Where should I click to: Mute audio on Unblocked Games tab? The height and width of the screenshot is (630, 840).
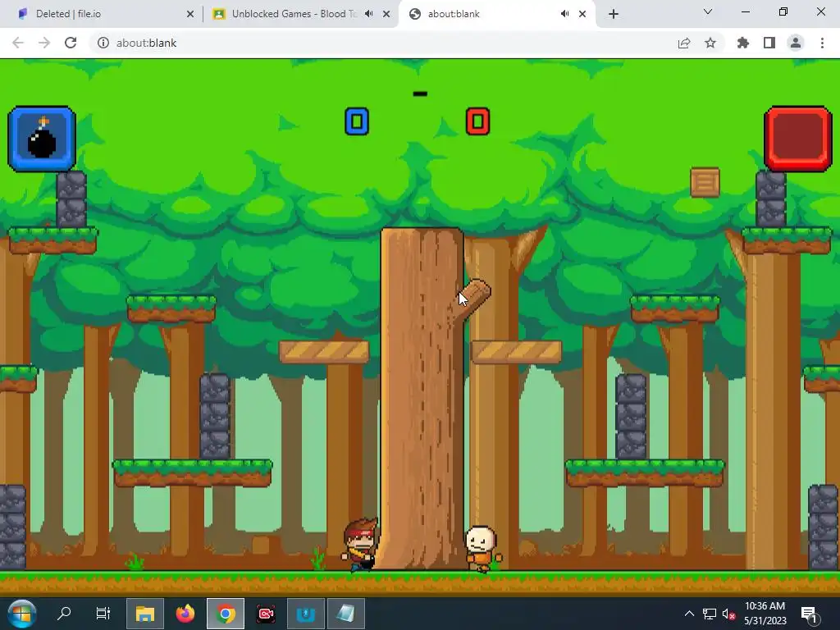click(x=368, y=14)
